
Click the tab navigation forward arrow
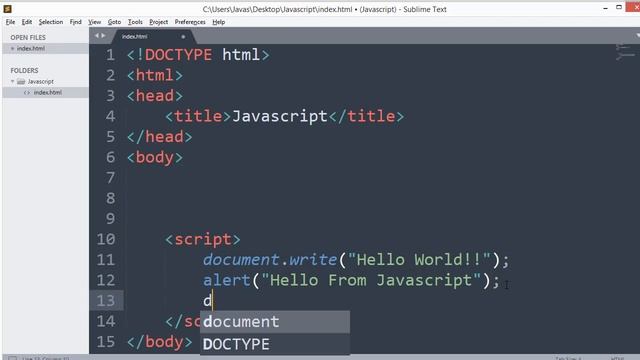(103, 36)
